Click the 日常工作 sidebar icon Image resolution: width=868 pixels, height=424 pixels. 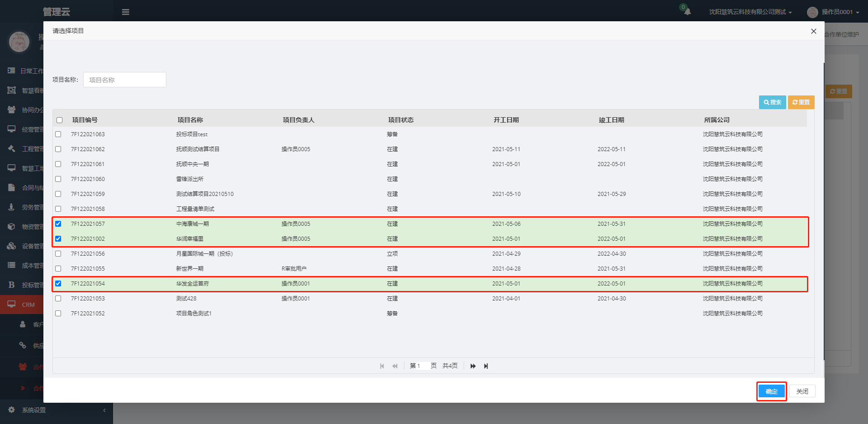(x=11, y=71)
